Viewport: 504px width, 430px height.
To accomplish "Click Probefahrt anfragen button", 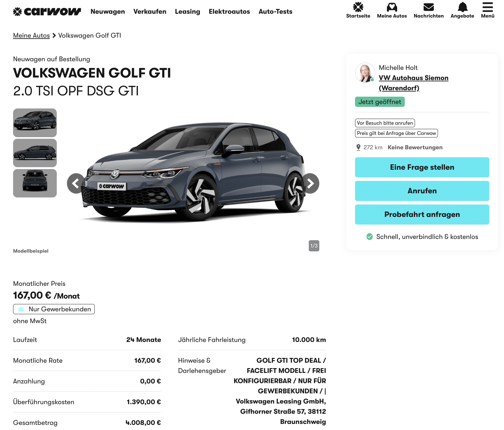I will pos(422,214).
